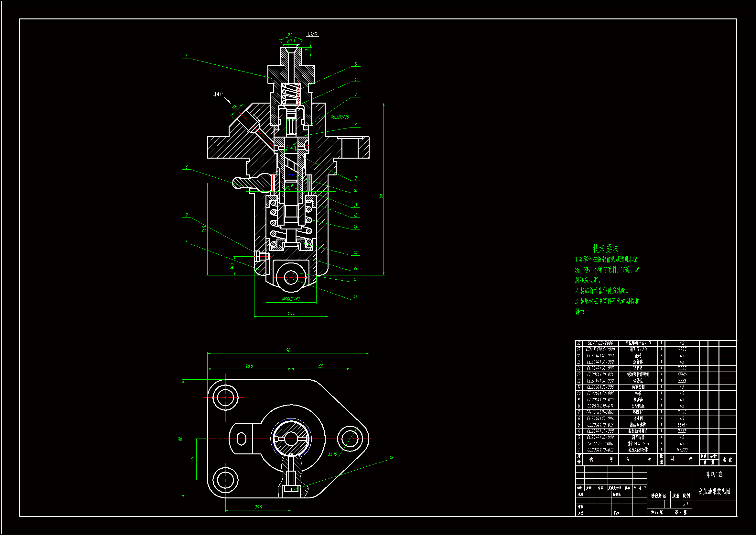Select the 技术要求 heading text
The width and height of the screenshot is (756, 535).
point(605,249)
